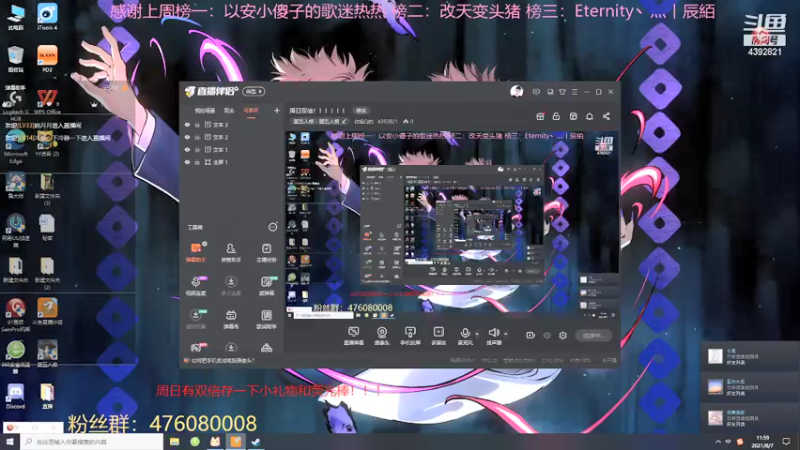
Task: Click the live preview area
Action: coord(452,226)
